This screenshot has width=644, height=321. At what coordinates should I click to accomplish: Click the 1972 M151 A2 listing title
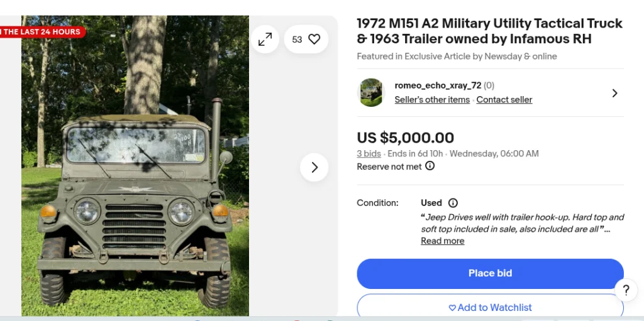[489, 31]
